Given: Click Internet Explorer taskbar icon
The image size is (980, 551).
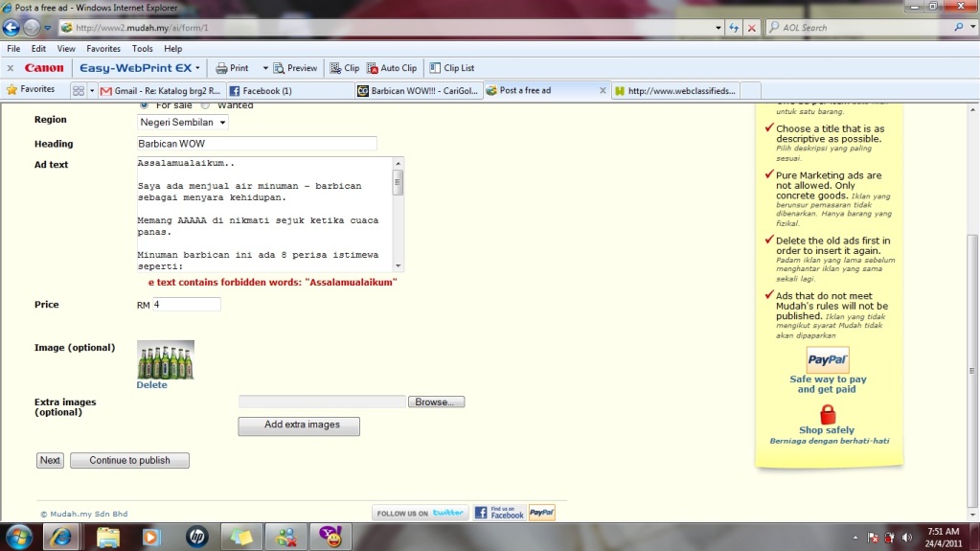Looking at the screenshot, I should click(61, 538).
